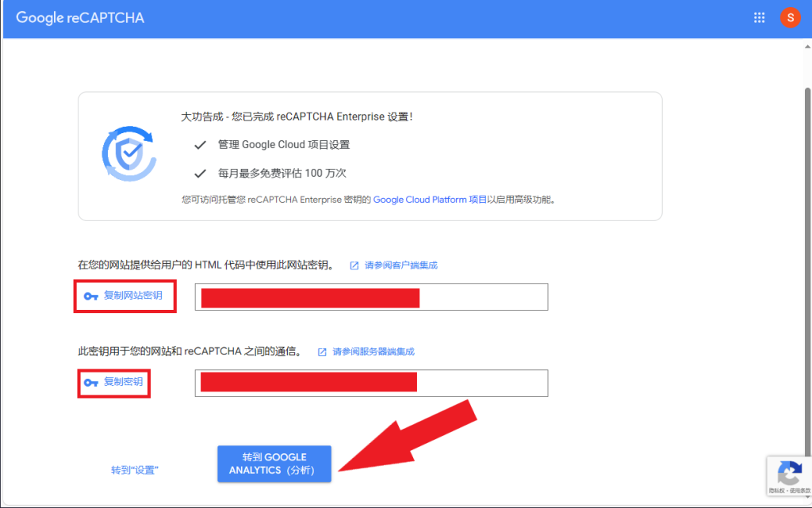Click the Google reCAPTCHA header title

(80, 17)
